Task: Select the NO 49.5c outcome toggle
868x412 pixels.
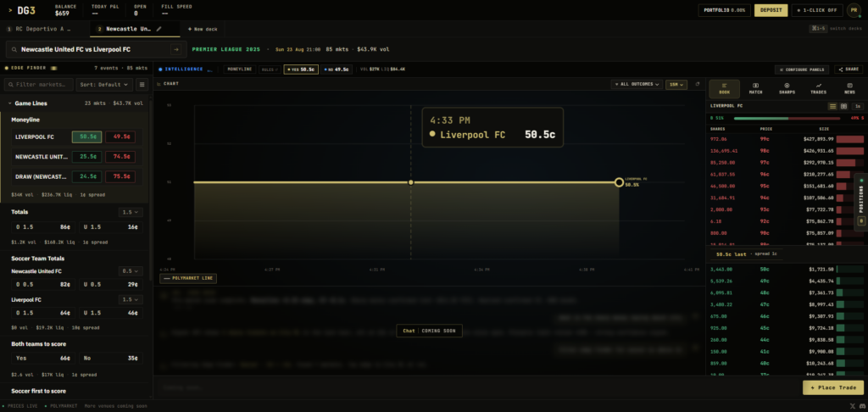Action: tap(336, 70)
